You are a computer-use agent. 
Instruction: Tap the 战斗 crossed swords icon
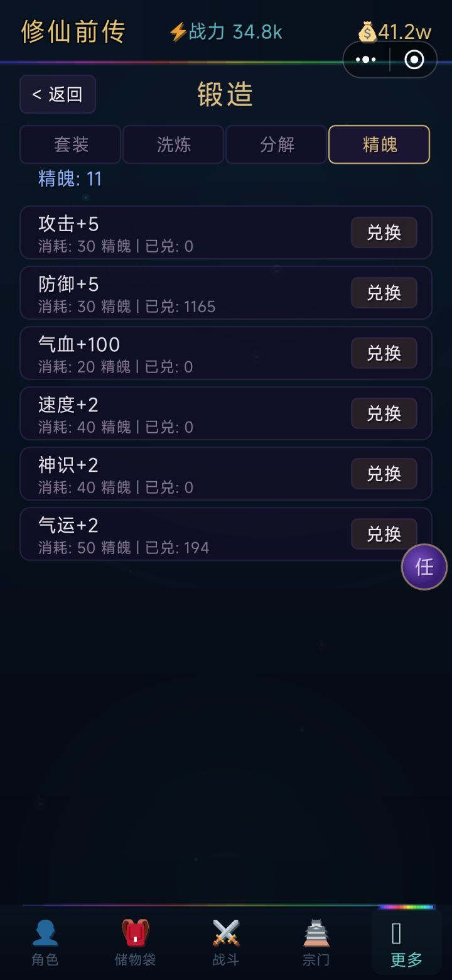225,933
